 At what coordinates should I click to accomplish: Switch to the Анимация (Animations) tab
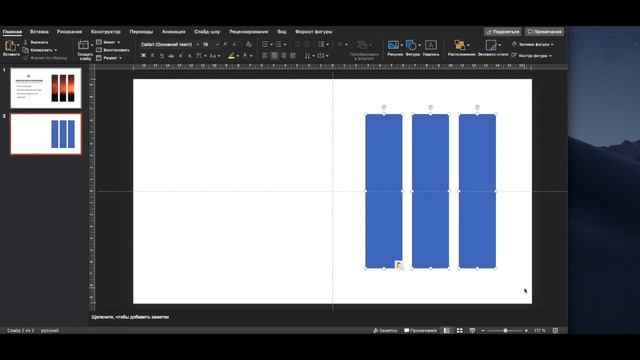tap(173, 31)
